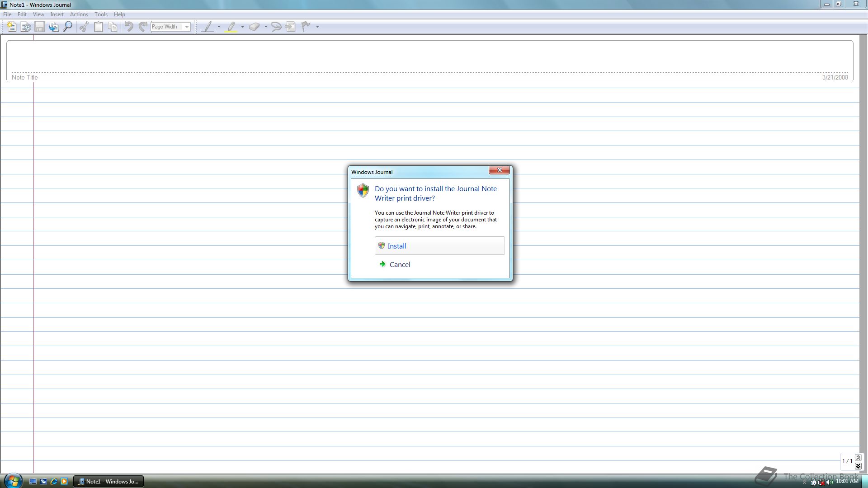Screen dimensions: 868x488
Task: Open the Insert menu
Action: point(57,14)
